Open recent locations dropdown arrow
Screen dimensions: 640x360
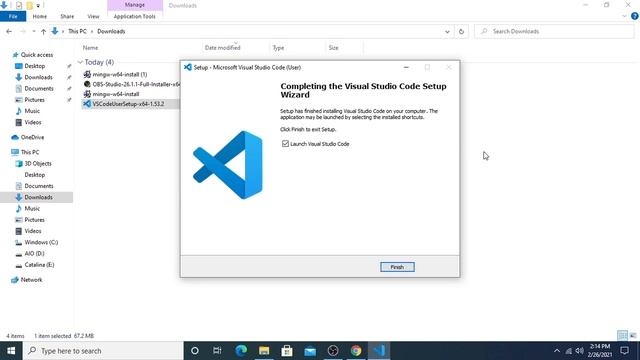[33, 31]
